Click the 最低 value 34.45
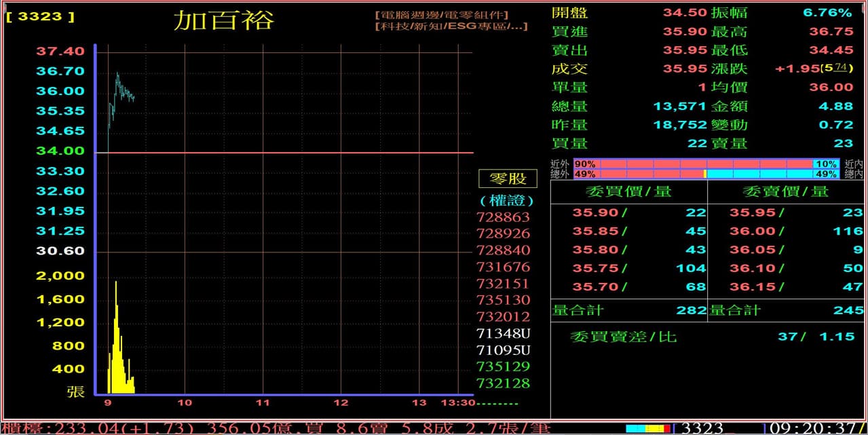The width and height of the screenshot is (868, 435). 831,50
